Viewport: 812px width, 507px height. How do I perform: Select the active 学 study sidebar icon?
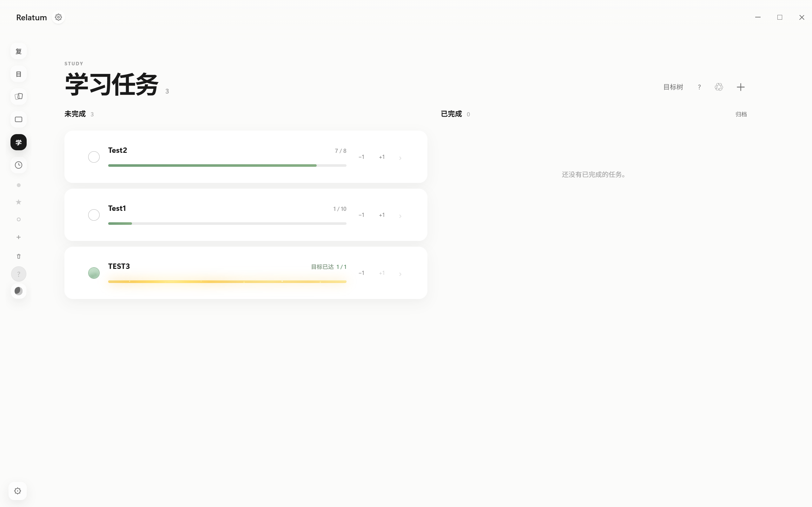pos(18,142)
